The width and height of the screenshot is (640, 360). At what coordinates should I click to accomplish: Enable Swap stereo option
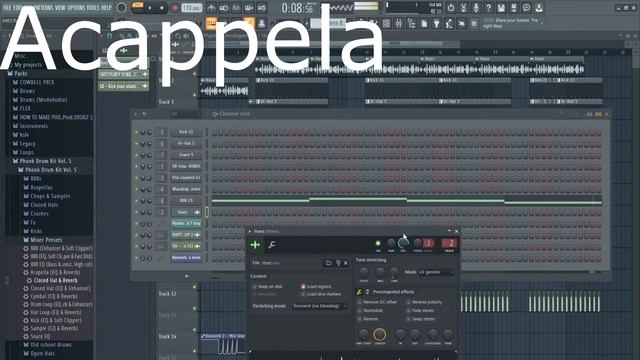tap(408, 319)
